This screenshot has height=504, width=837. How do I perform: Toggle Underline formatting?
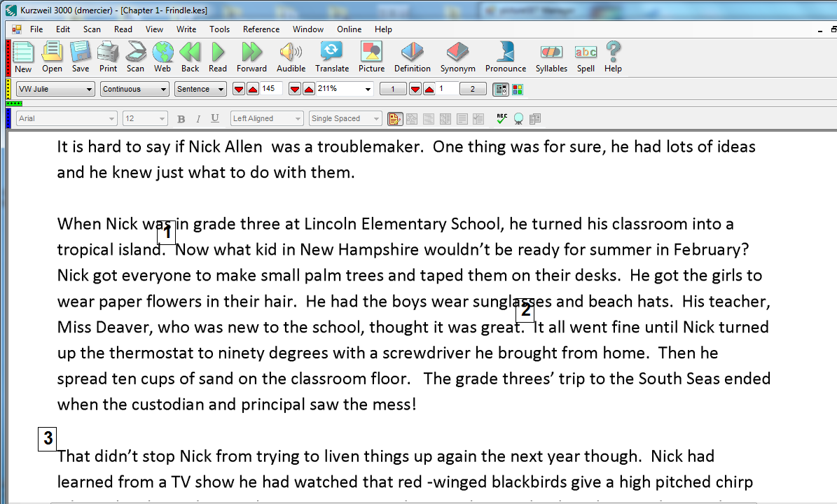pos(214,119)
